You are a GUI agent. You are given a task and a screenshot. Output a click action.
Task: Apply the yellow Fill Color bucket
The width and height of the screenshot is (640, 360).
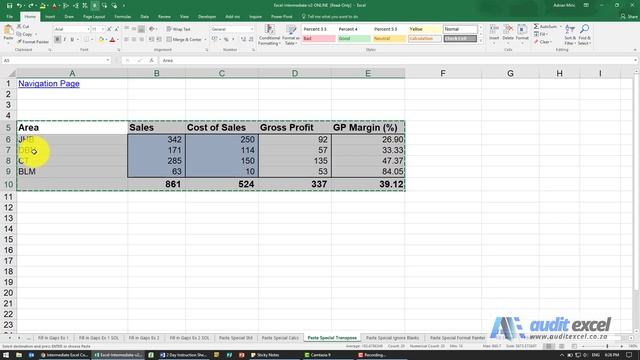[101, 40]
